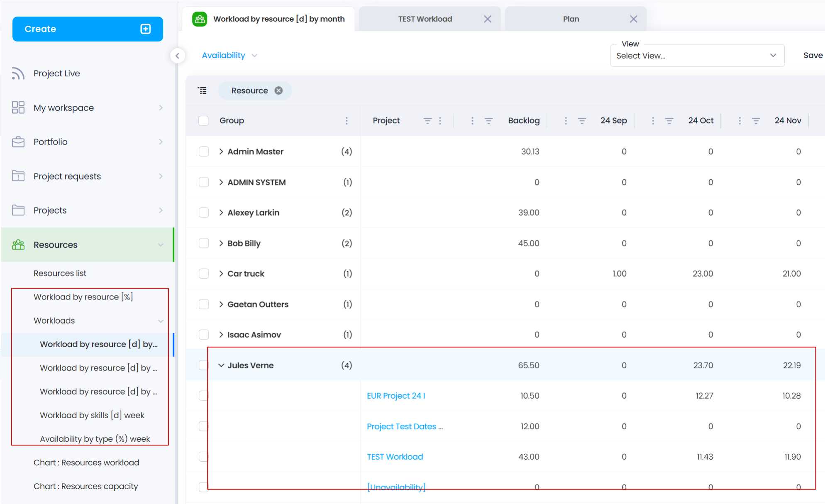This screenshot has width=825, height=504.
Task: Click Jules Verne backlog value 65.50
Action: point(528,365)
